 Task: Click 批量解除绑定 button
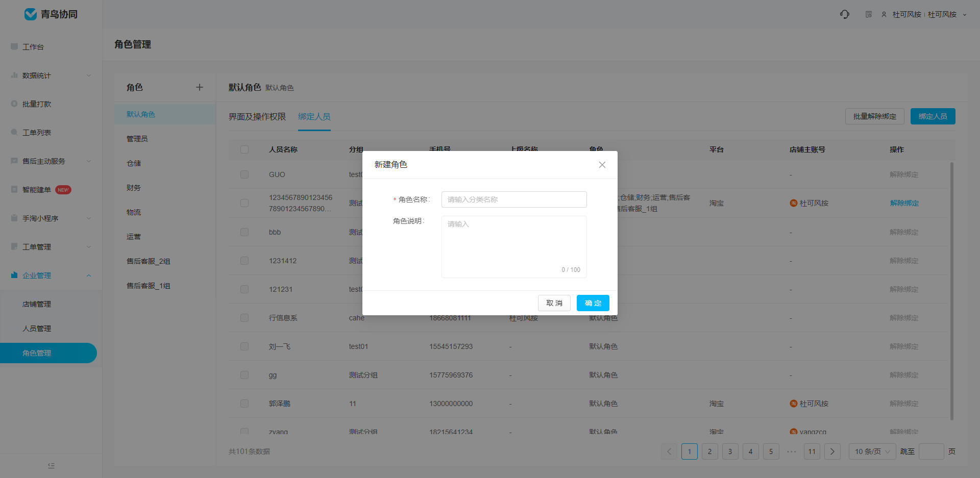coord(875,116)
